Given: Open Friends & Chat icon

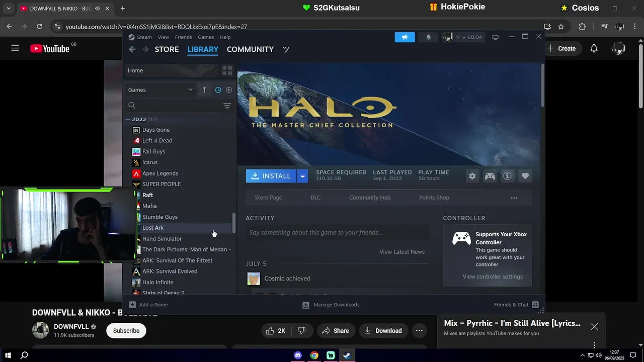Looking at the screenshot, I should pyautogui.click(x=535, y=305).
